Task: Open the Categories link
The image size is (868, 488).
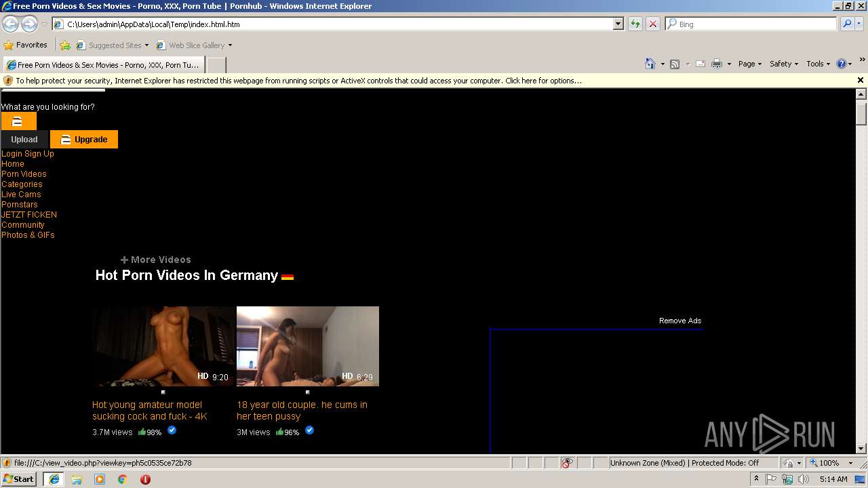Action: [22, 184]
